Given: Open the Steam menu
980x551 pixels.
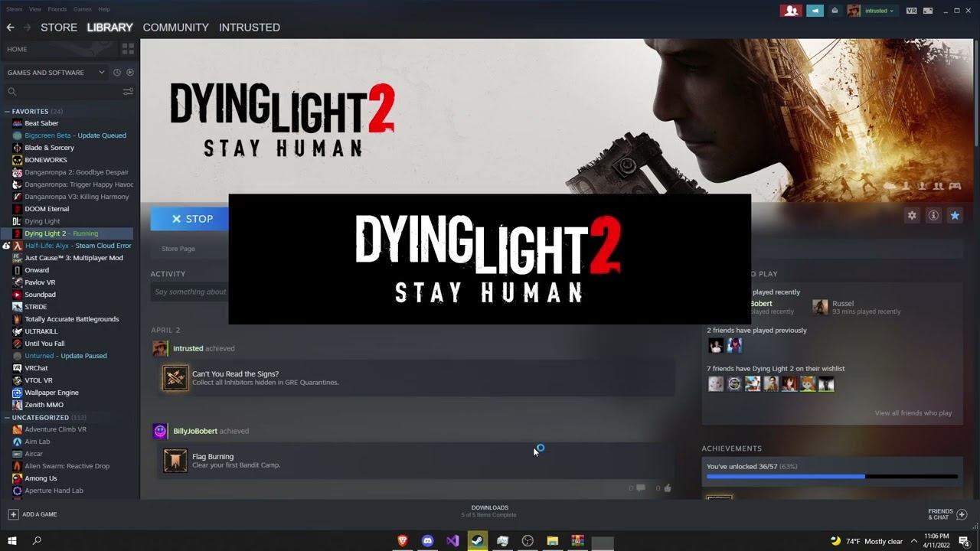Looking at the screenshot, I should [x=14, y=9].
